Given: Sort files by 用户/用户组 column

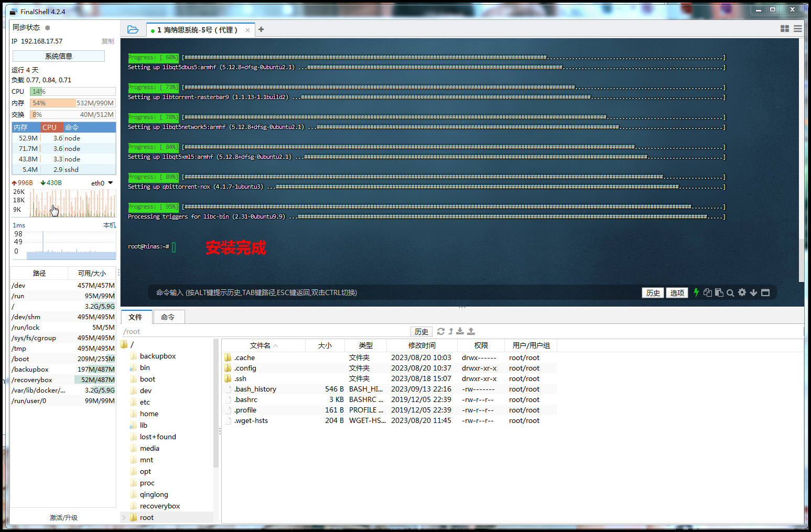Looking at the screenshot, I should 531,345.
